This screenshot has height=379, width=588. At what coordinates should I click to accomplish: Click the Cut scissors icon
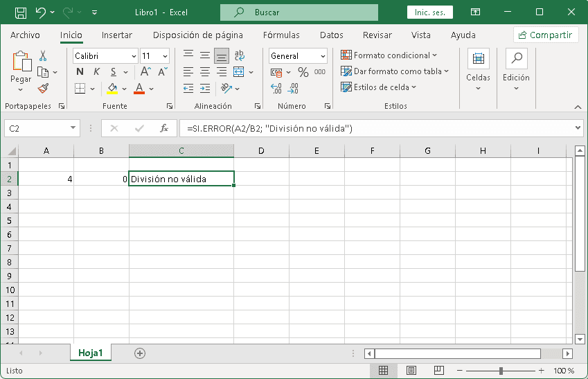tap(43, 56)
